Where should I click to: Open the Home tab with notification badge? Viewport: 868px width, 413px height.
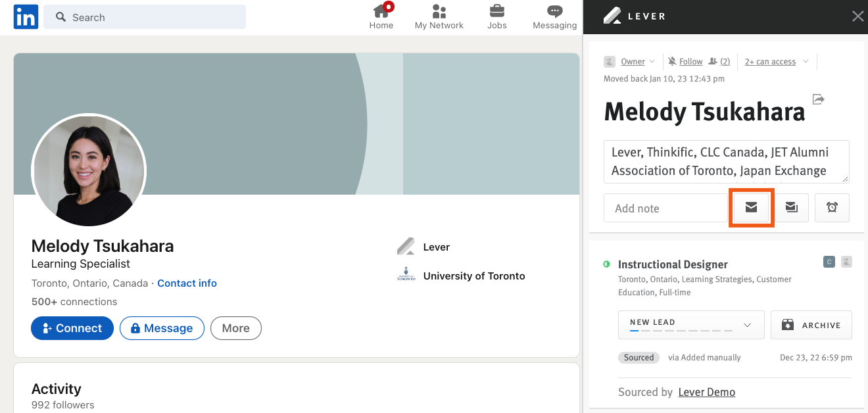(x=381, y=17)
